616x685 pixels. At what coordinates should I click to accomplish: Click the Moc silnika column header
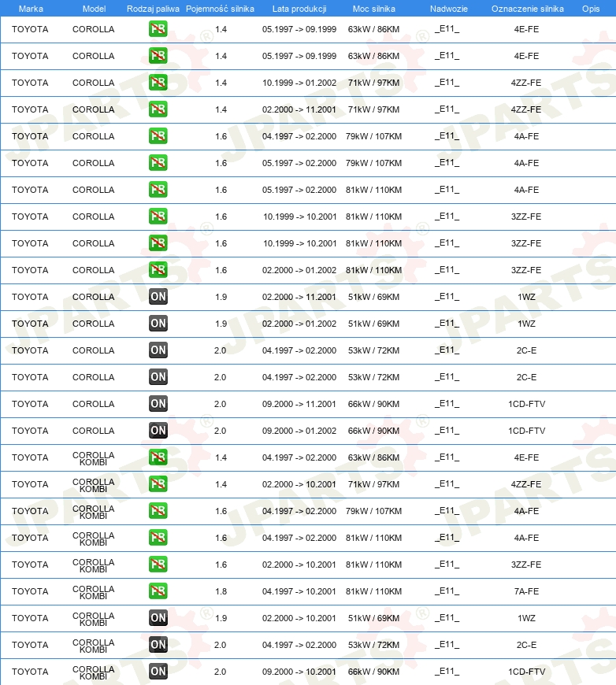click(x=374, y=9)
